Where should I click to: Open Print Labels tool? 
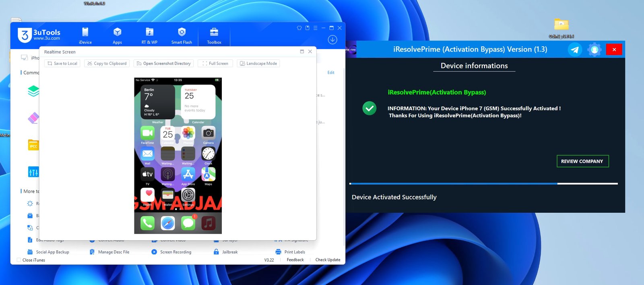tap(290, 252)
